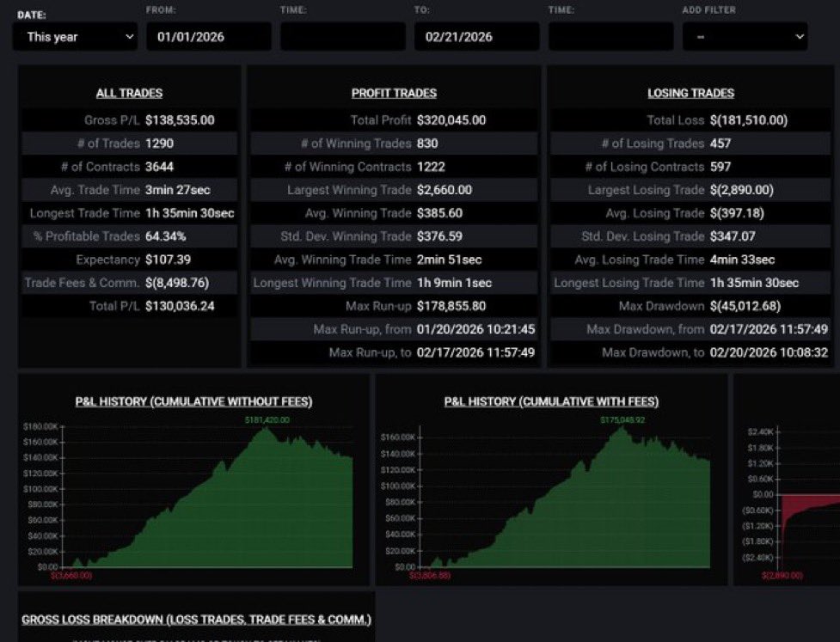Select the # of Trades value 1290

pyautogui.click(x=159, y=144)
